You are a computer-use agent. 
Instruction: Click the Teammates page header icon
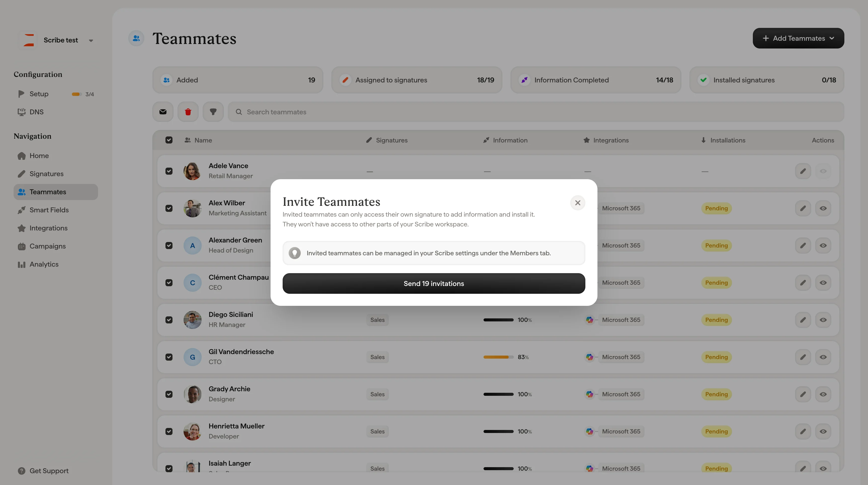136,38
